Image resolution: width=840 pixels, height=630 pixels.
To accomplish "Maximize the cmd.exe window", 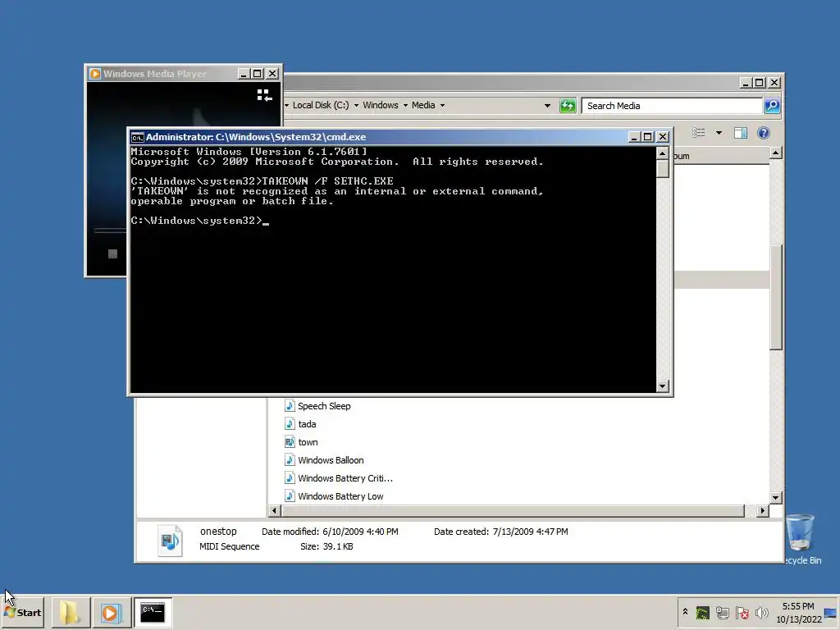I will [648, 137].
